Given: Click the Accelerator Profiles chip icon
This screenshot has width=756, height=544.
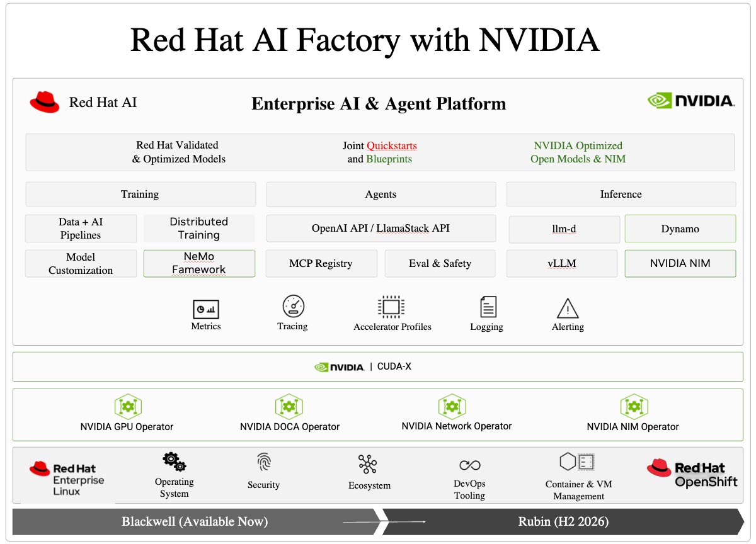Looking at the screenshot, I should pos(391,307).
